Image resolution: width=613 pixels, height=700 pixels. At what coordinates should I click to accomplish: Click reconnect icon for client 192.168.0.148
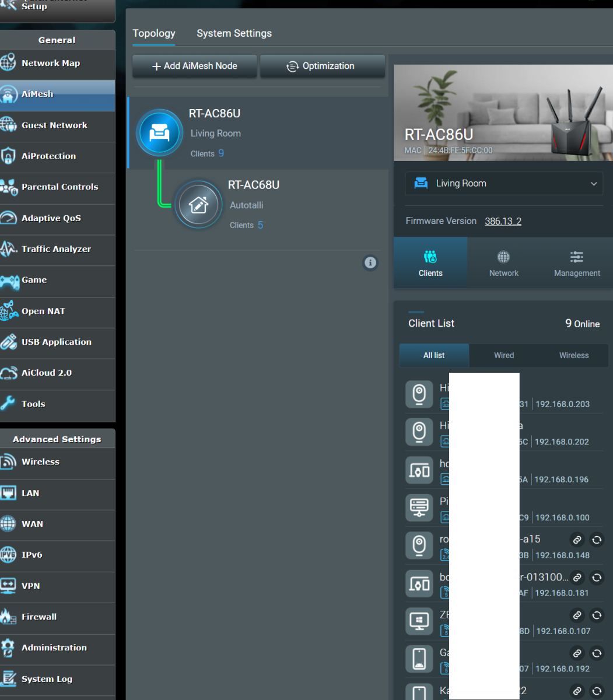(x=597, y=540)
